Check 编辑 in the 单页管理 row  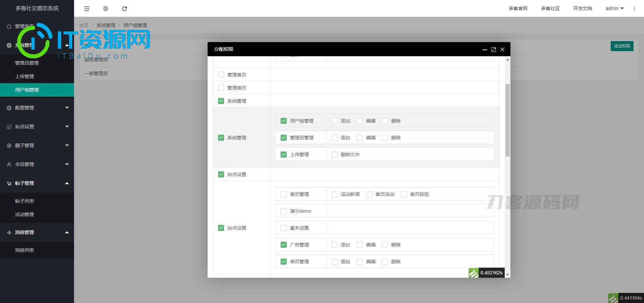tap(360, 262)
